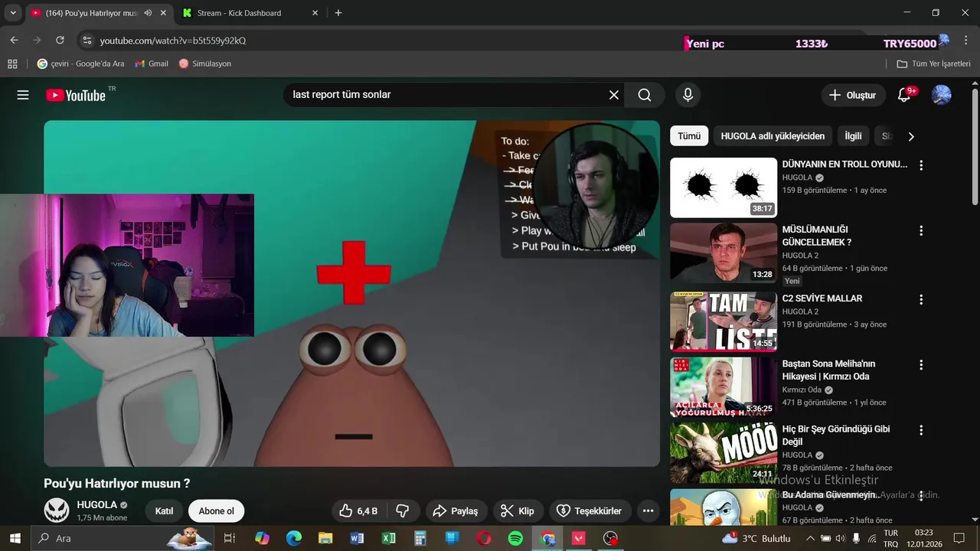This screenshot has height=551, width=980.
Task: Run search with the magnifier button
Action: [645, 95]
